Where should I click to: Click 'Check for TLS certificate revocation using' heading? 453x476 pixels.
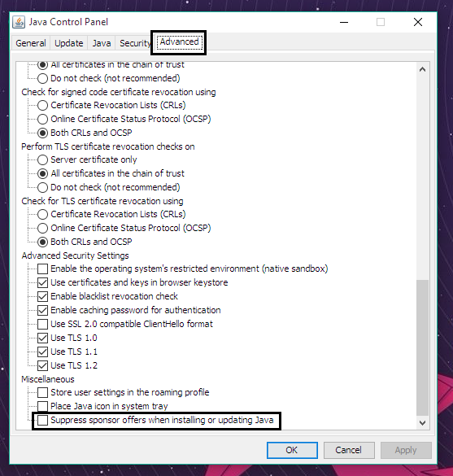pos(102,201)
